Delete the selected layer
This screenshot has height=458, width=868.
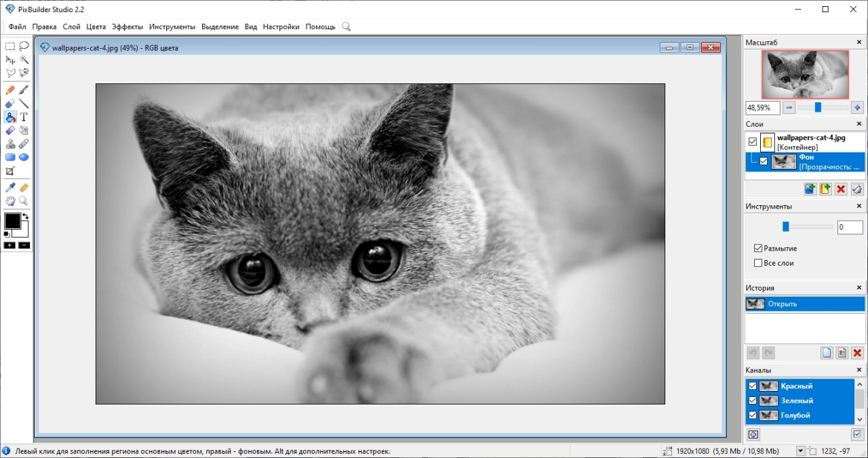tap(841, 189)
